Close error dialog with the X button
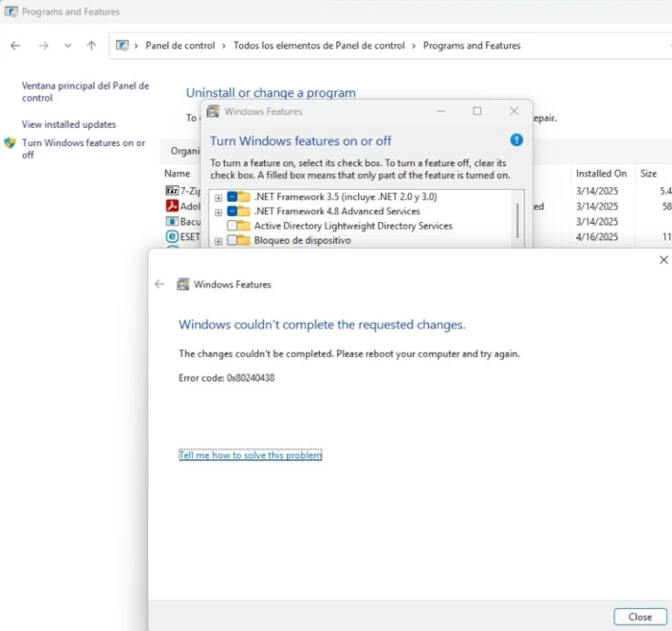The height and width of the screenshot is (631, 672). coord(663,259)
